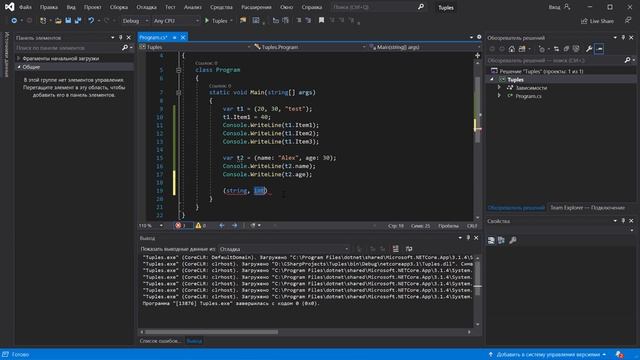The image size is (640, 360).
Task: Click Categorized icon in Properties panel
Action: pos(491,240)
